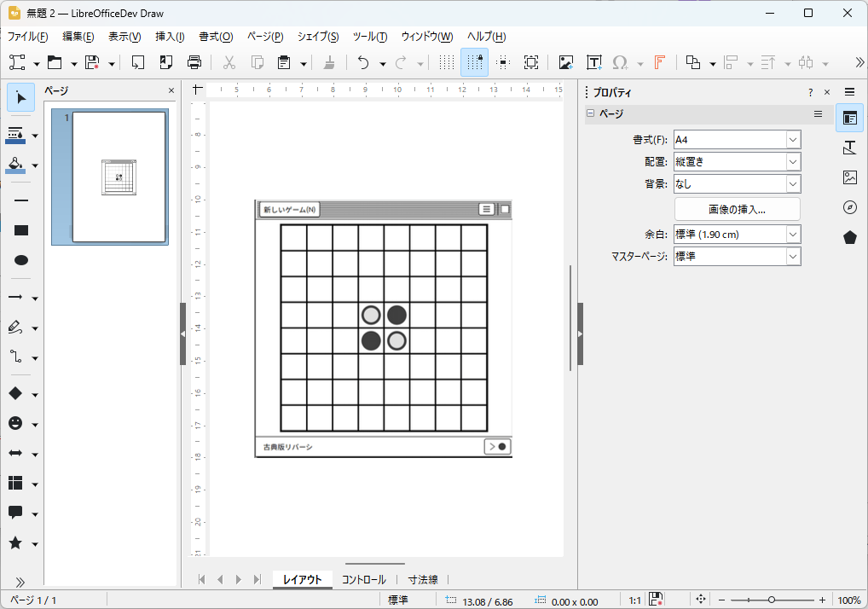
Task: Select the Line with arrow tool
Action: pos(15,298)
